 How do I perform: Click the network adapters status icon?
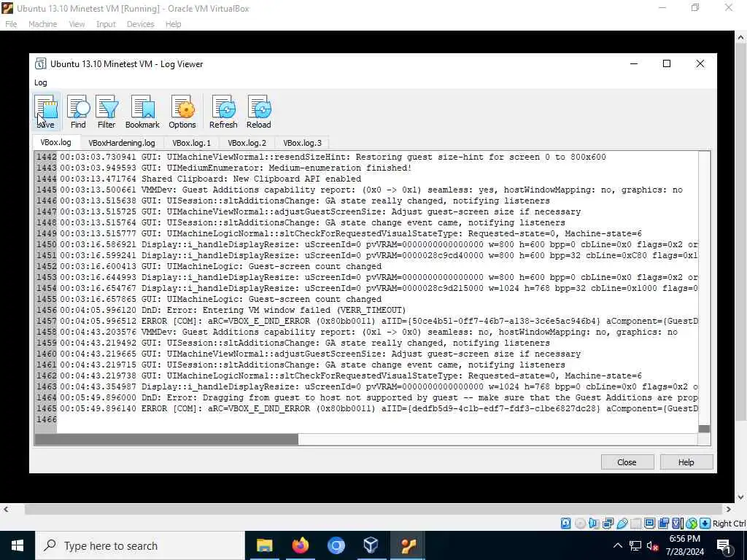[x=608, y=524]
